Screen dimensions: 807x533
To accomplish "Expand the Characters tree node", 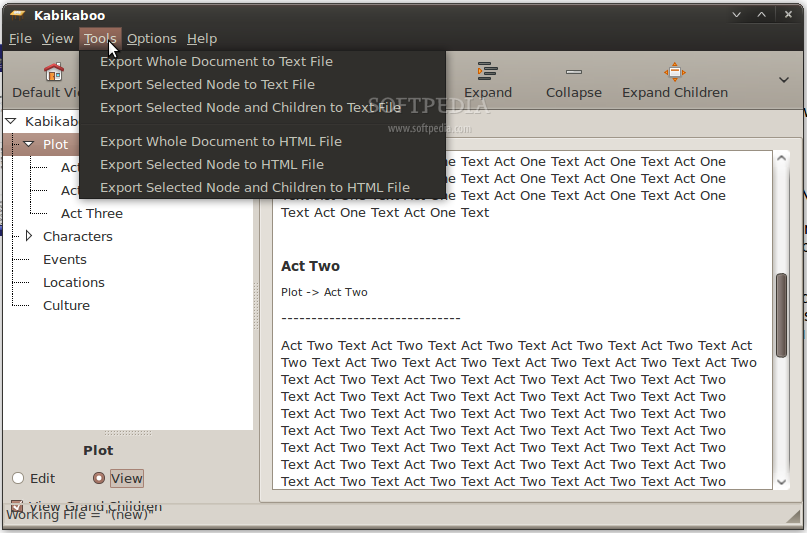I will 29,236.
